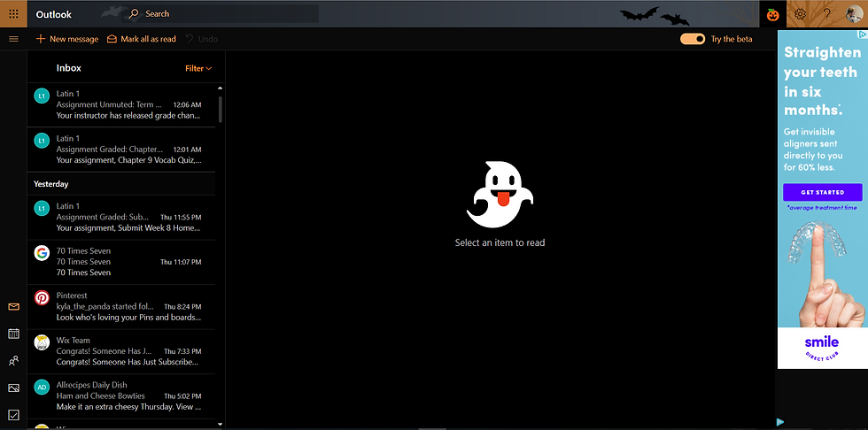Open the help question mark

point(827,14)
